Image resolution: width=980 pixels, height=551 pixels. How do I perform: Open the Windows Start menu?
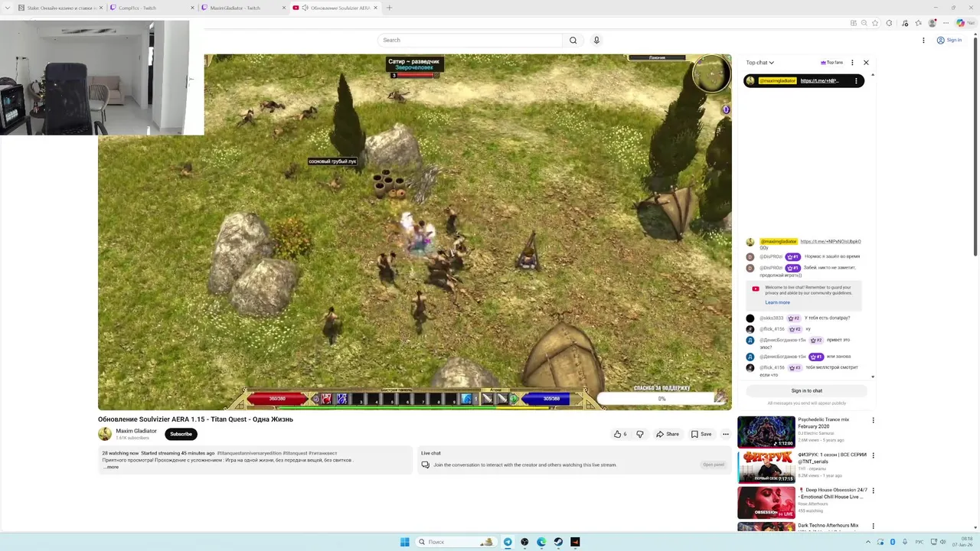[x=404, y=542]
